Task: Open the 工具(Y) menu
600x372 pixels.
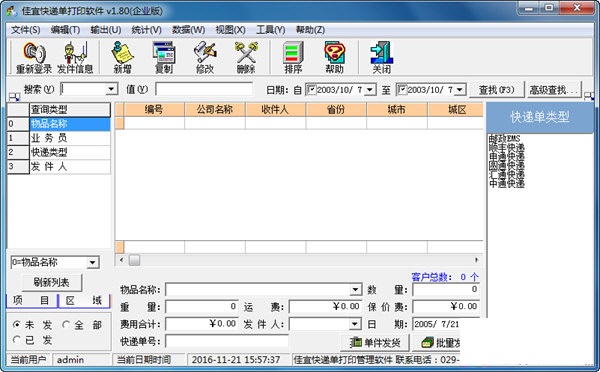Action: pyautogui.click(x=271, y=30)
